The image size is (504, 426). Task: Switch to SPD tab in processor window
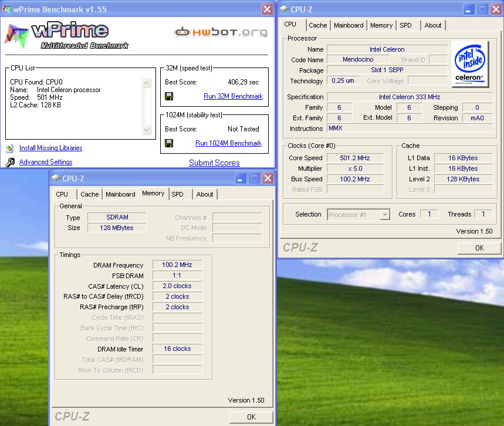(408, 25)
